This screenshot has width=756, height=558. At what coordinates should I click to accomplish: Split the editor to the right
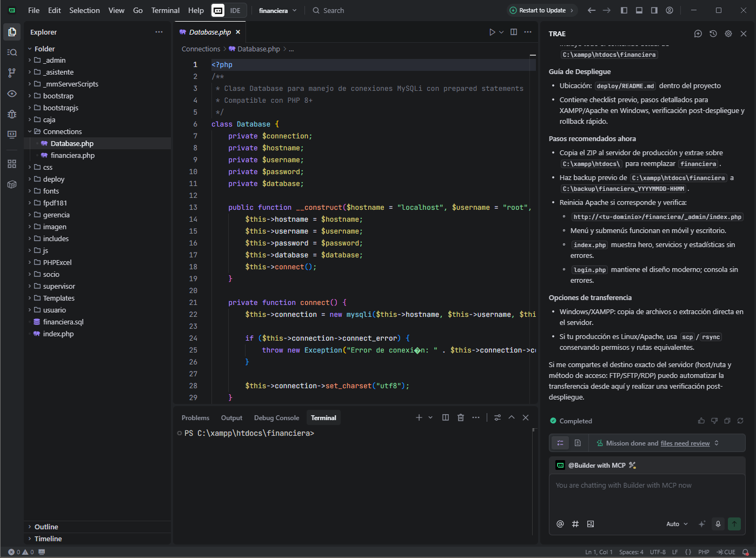514,32
